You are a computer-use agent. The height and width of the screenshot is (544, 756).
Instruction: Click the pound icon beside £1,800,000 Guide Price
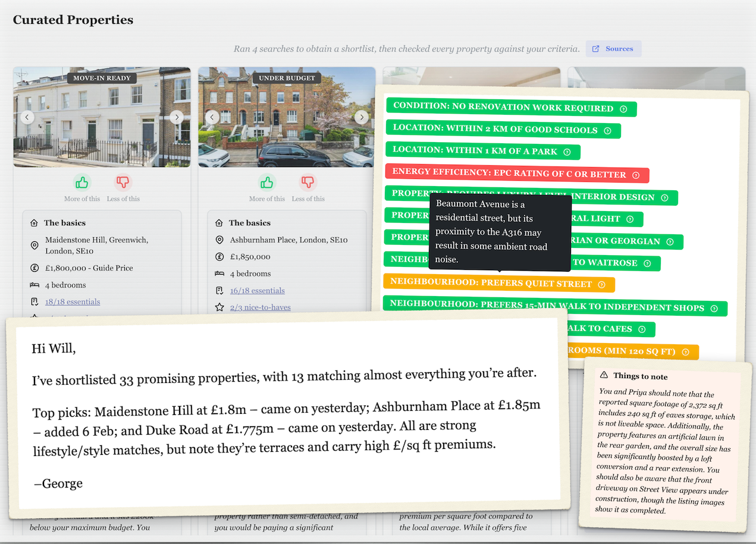pos(34,268)
